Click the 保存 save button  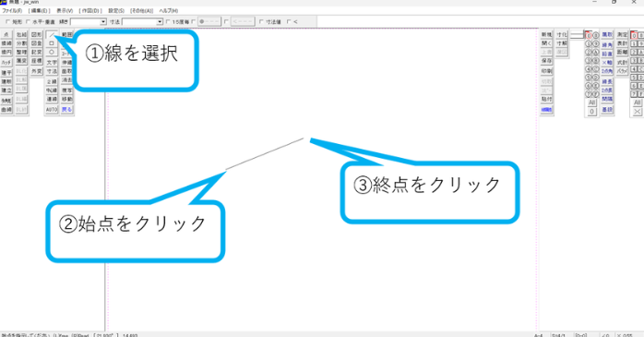point(546,61)
